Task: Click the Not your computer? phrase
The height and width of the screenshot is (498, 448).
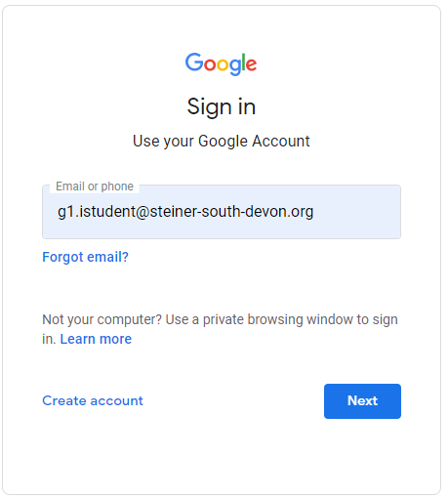Action: (x=102, y=319)
